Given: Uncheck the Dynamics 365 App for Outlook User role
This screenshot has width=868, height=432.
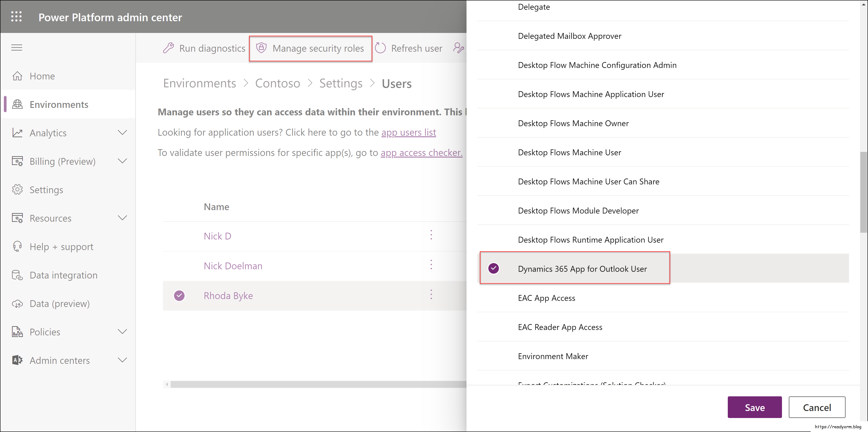Looking at the screenshot, I should point(494,268).
